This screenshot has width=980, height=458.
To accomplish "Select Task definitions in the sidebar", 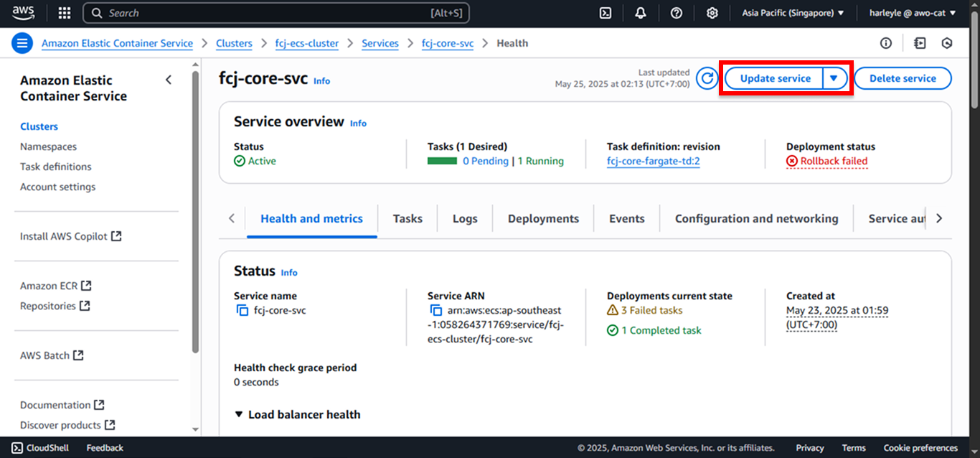I will 56,167.
